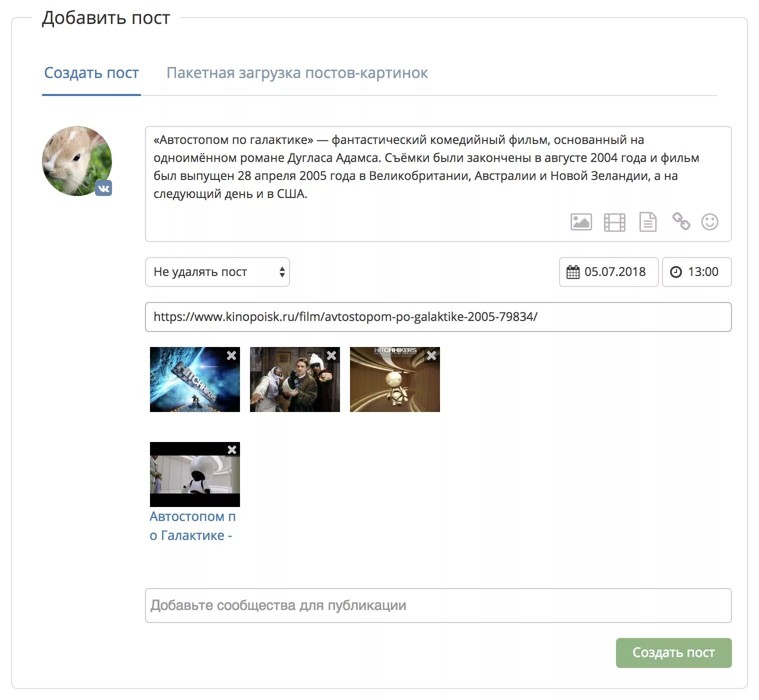The width and height of the screenshot is (759, 700).
Task: Open the "Не удалять пост" dropdown
Action: [217, 272]
